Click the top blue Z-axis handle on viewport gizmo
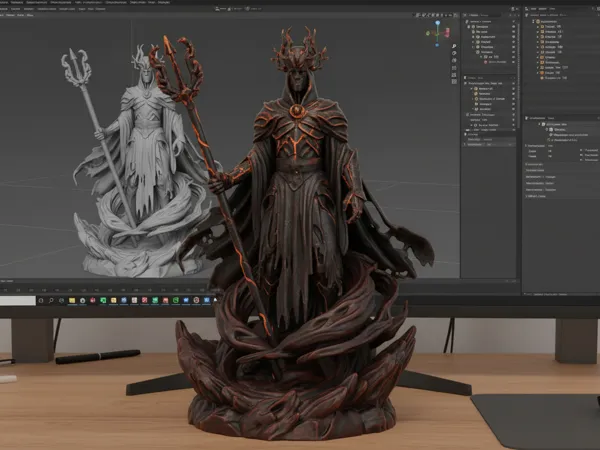The height and width of the screenshot is (450, 600). coord(437,23)
